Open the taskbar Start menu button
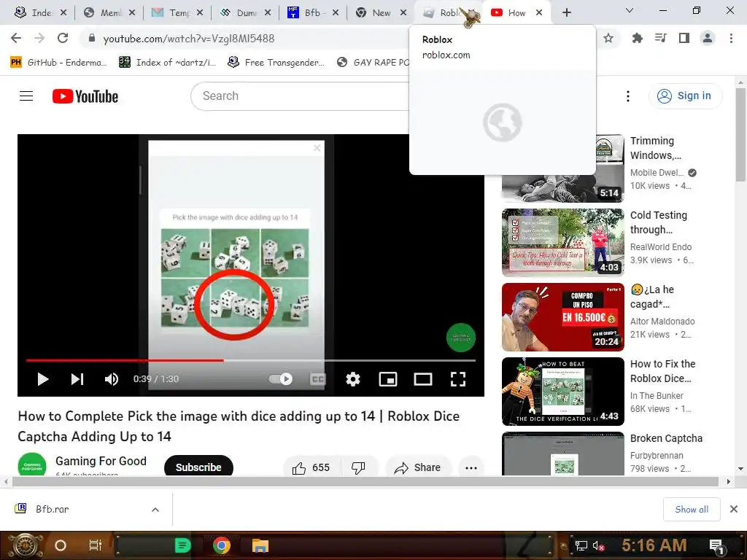This screenshot has height=560, width=747. pos(24,545)
